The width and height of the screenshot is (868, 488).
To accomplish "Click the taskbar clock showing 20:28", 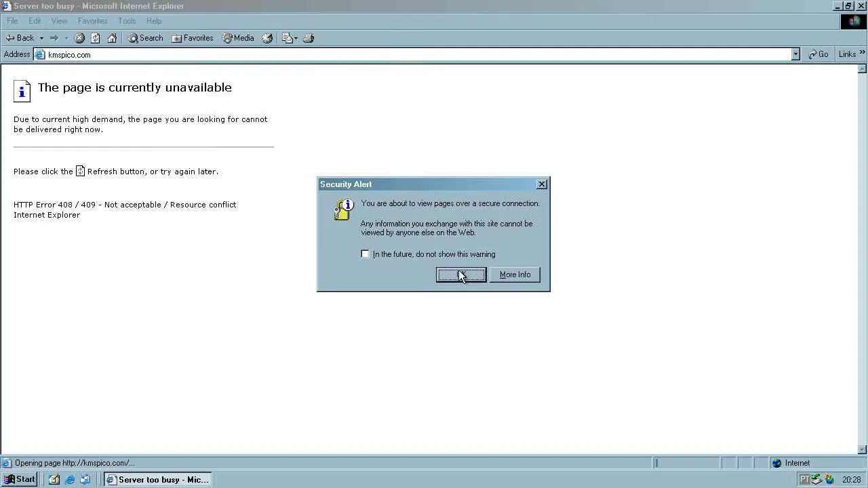I will (852, 480).
